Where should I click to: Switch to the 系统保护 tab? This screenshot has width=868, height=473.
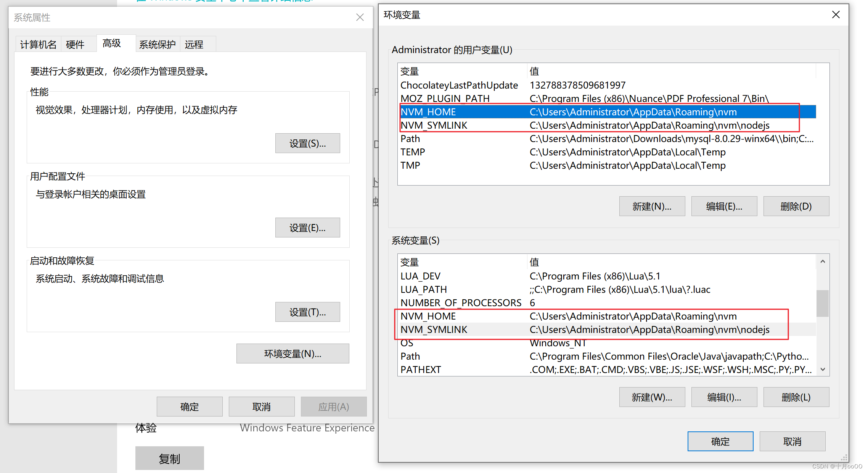point(157,44)
